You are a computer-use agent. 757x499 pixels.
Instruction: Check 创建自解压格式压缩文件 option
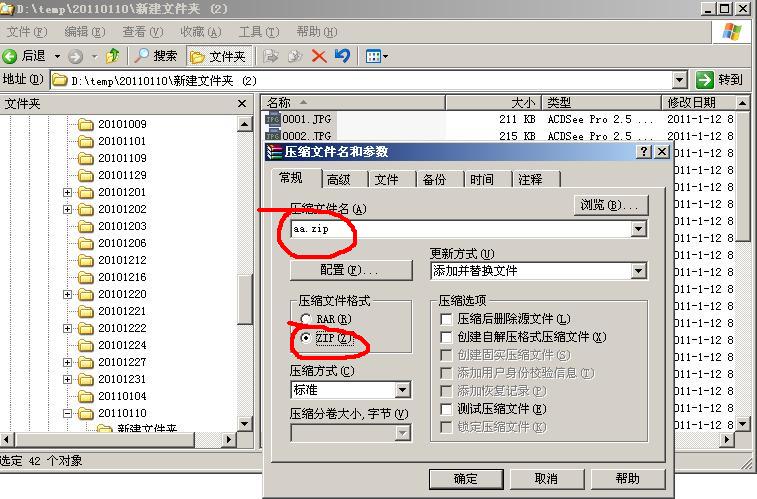click(446, 337)
